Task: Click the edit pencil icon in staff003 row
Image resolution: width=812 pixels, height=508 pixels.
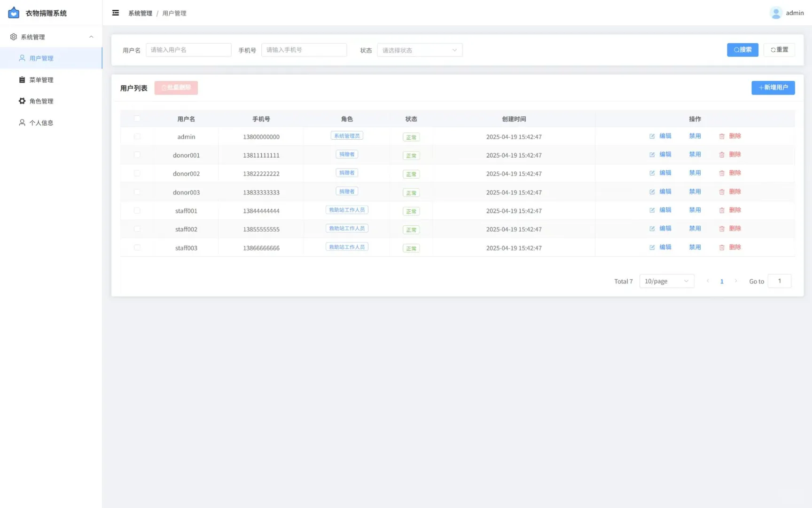Action: [x=652, y=247]
